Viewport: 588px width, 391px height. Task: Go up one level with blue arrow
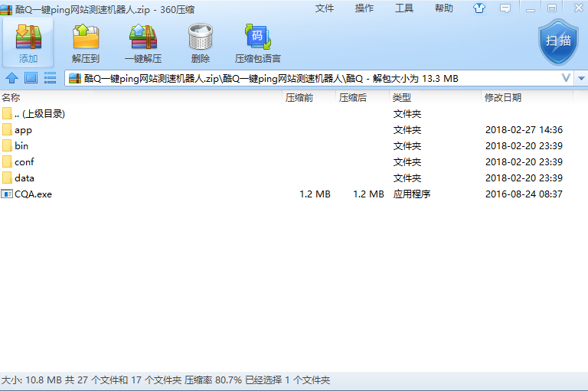click(11, 78)
